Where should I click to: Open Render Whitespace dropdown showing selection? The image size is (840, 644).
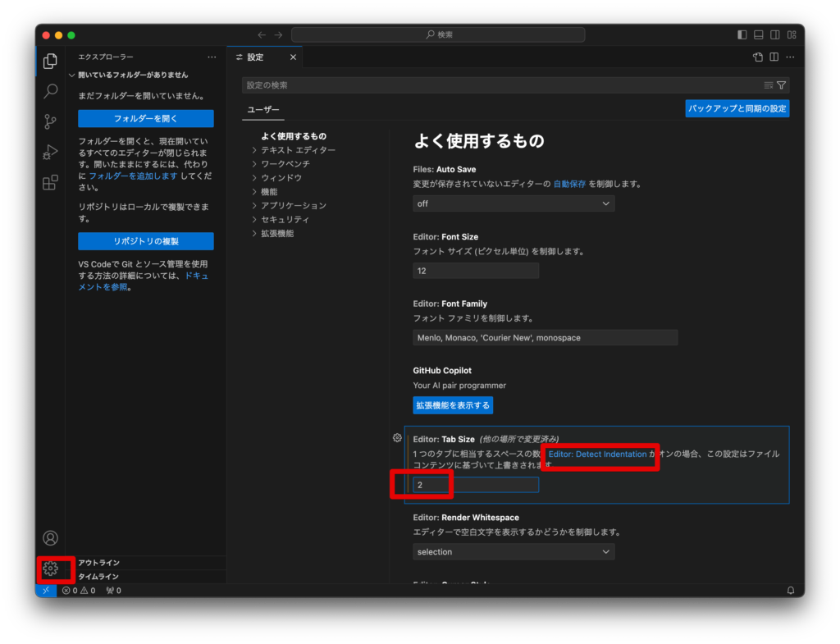(514, 552)
